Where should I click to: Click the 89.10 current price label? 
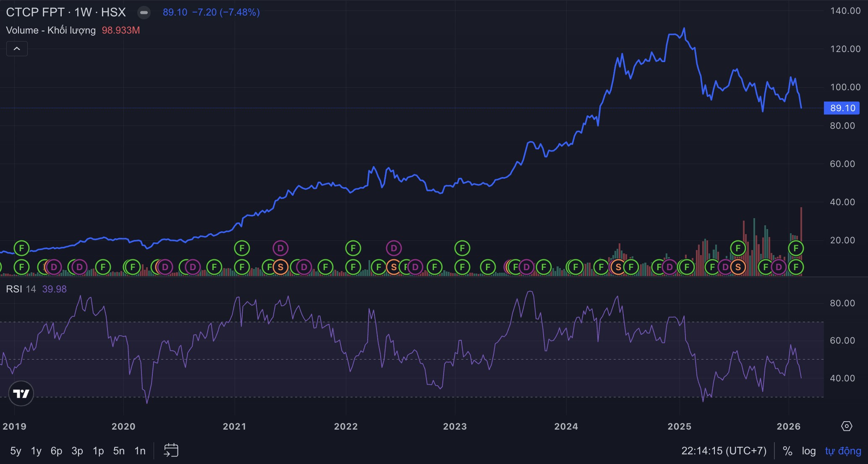pyautogui.click(x=842, y=108)
